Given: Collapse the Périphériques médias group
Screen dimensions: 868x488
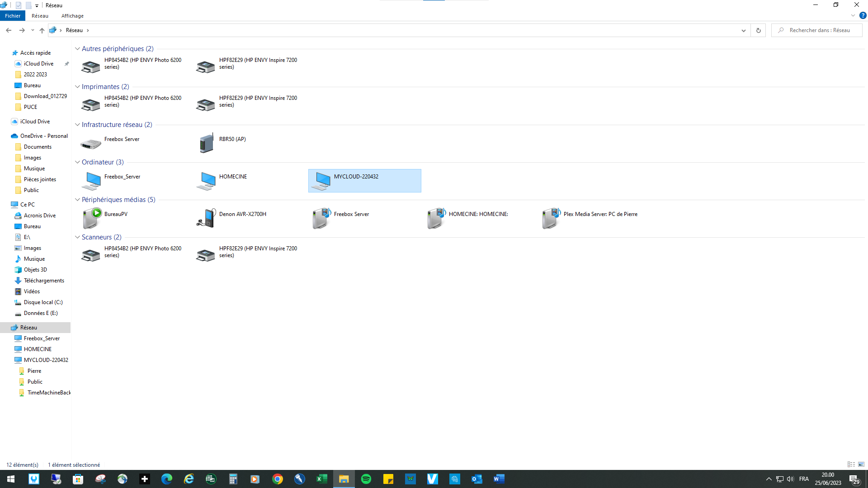Looking at the screenshot, I should (x=77, y=200).
